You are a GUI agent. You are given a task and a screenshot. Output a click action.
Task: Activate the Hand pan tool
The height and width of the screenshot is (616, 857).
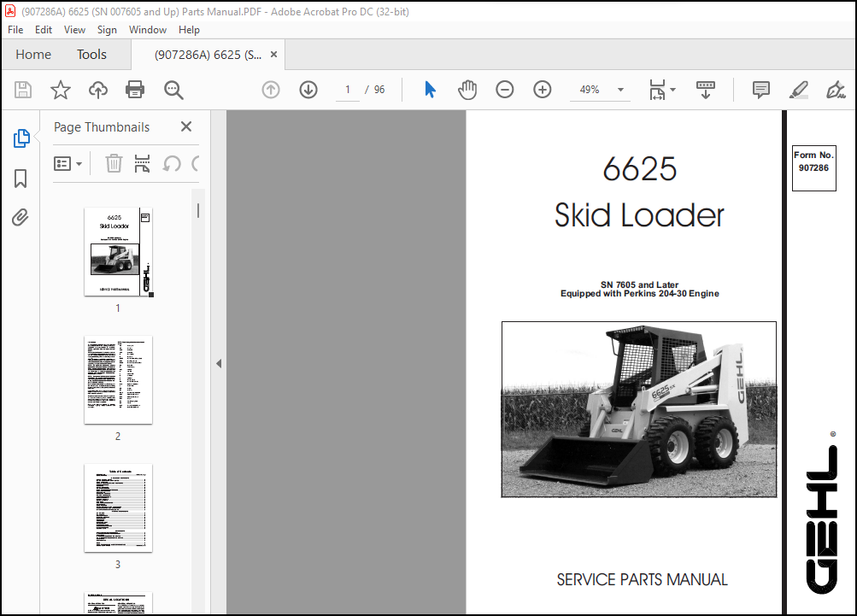467,90
